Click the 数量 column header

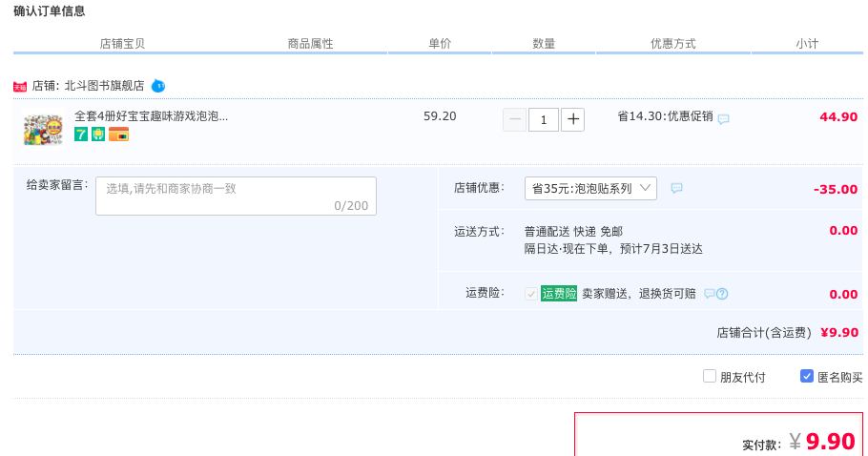(544, 44)
